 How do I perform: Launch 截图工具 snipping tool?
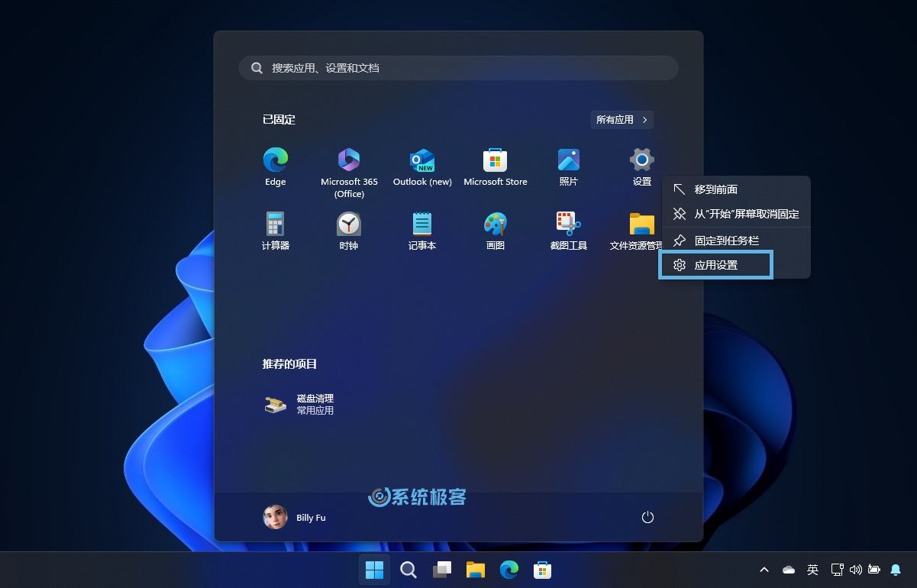[x=568, y=231]
